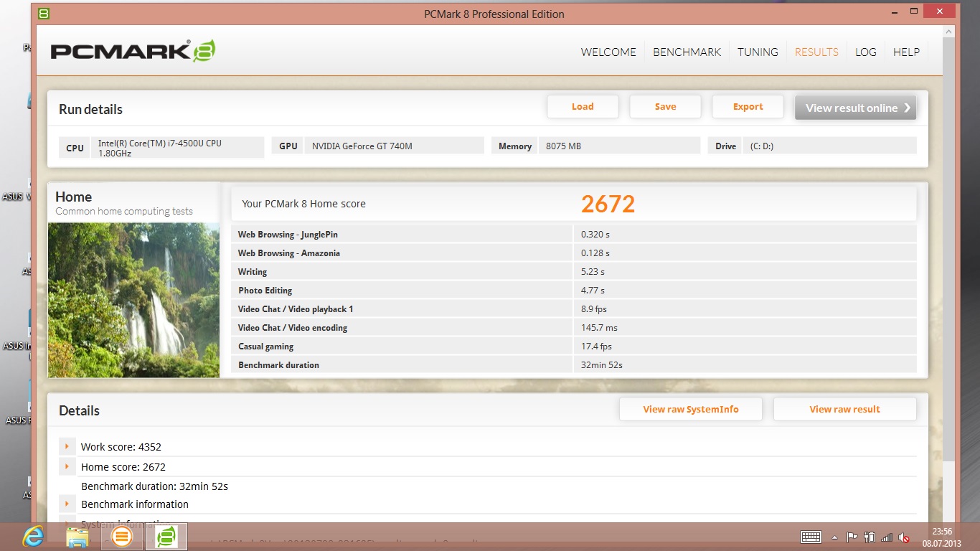Click the Web Browsing - JunglePin row
Image resolution: width=980 pixels, height=551 pixels.
[x=574, y=234]
